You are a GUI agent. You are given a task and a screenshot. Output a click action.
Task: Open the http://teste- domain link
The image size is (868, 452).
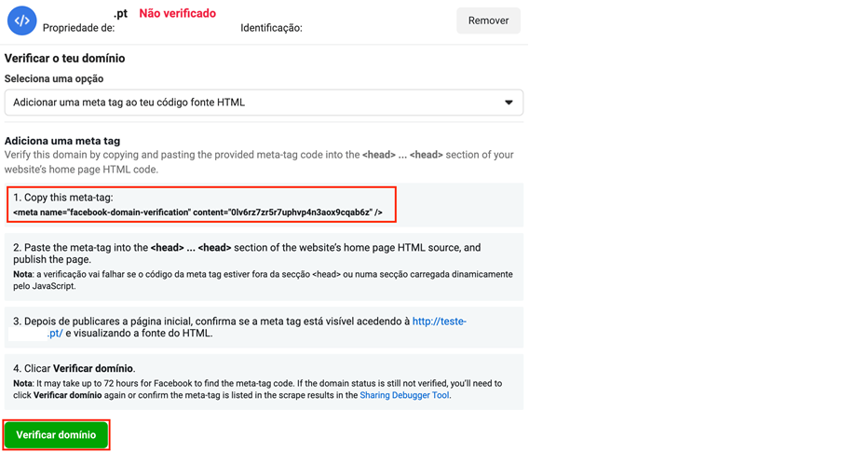(x=439, y=322)
